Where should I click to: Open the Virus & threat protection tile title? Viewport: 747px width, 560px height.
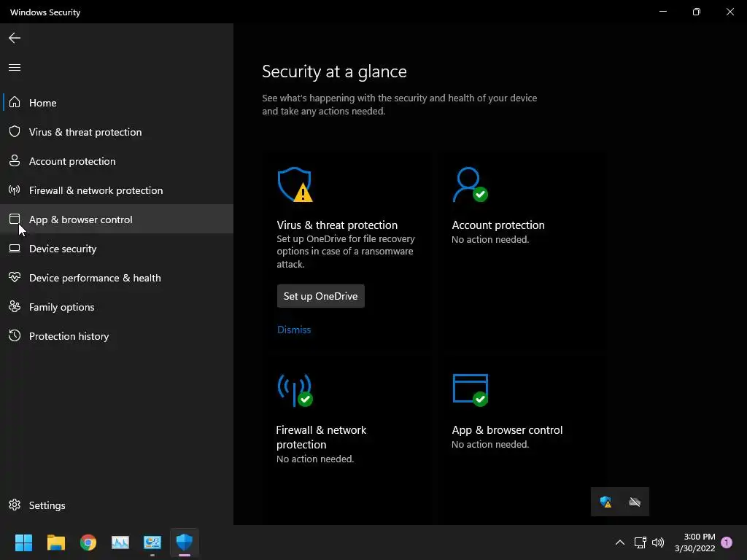(x=337, y=225)
